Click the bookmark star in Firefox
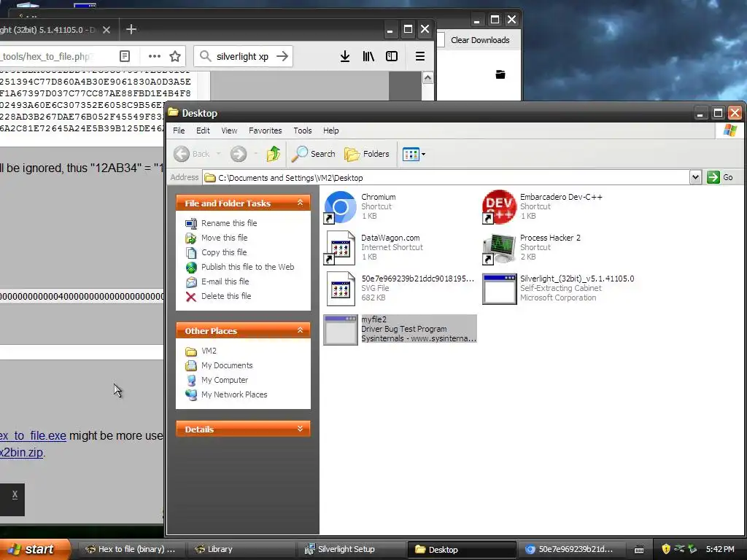This screenshot has width=747, height=560. click(175, 56)
